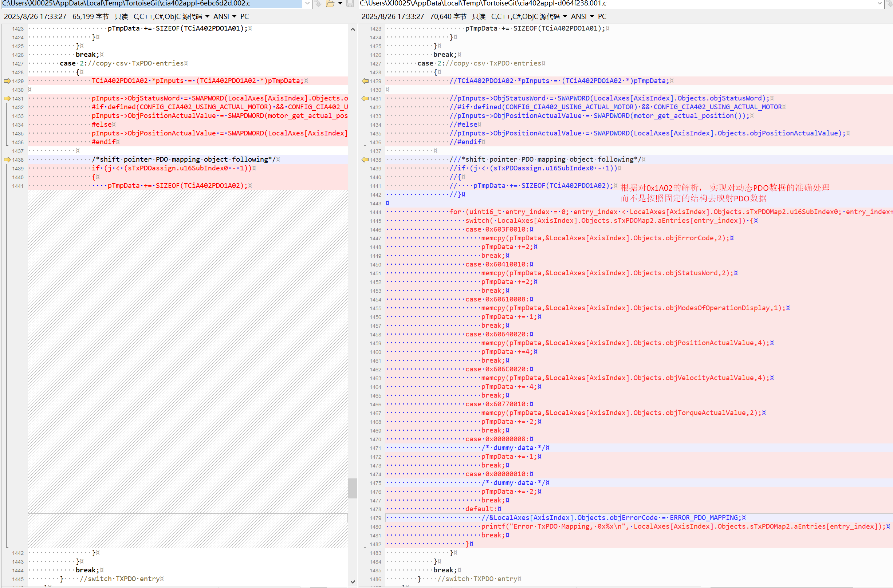Open right pane ANSI encoding dropdown
The height and width of the screenshot is (588, 893).
point(582,16)
